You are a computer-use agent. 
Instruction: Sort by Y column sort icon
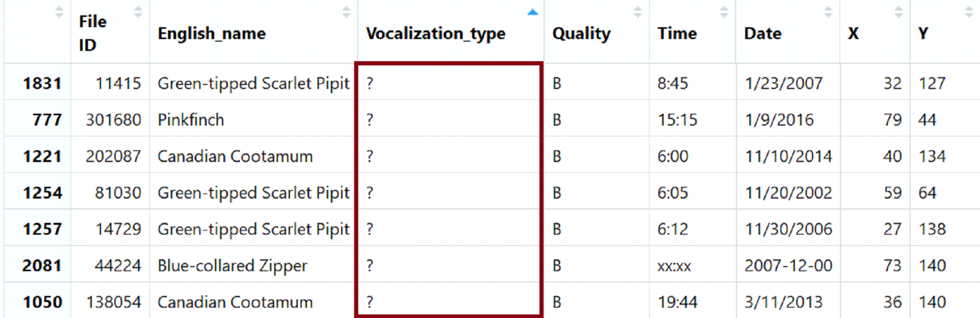[x=969, y=12]
